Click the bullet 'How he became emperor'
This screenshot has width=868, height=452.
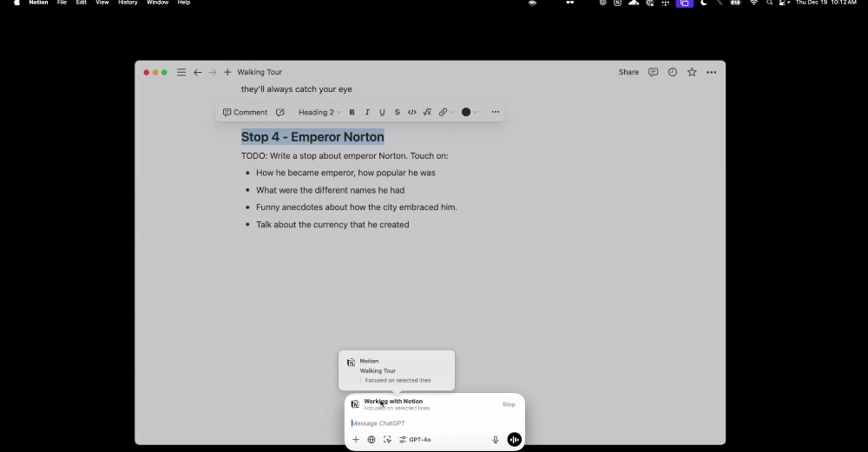pos(345,174)
